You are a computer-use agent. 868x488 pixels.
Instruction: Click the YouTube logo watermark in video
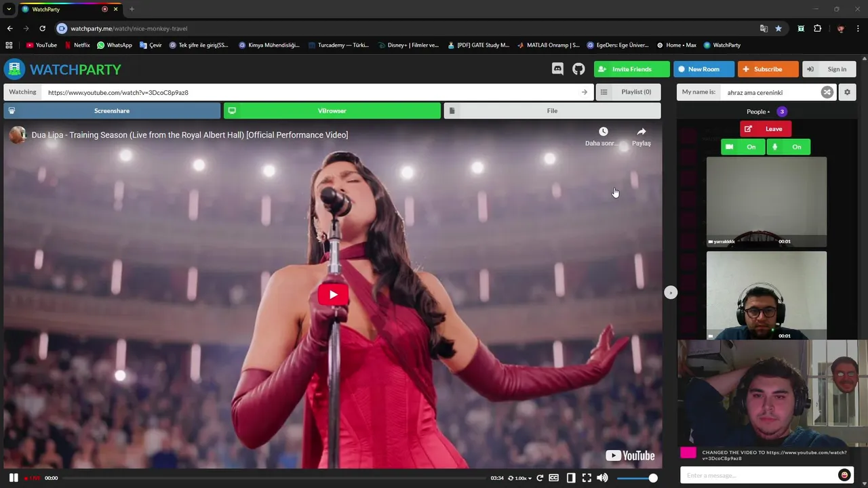[x=630, y=455]
